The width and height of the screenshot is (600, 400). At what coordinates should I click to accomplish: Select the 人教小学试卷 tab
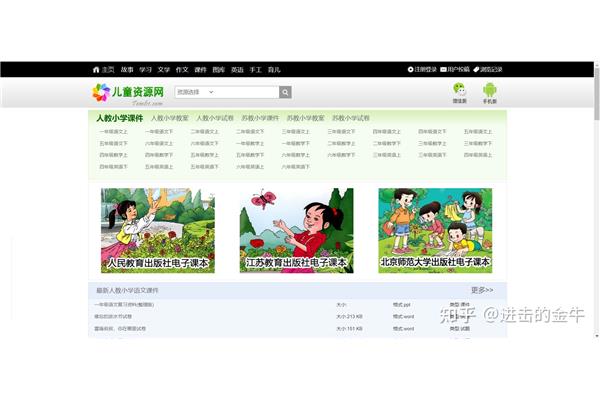pos(215,118)
